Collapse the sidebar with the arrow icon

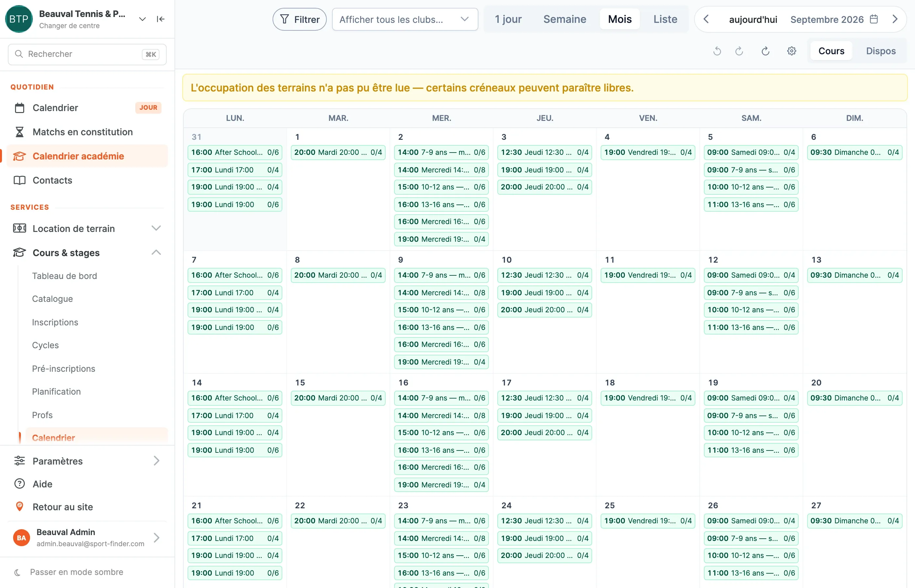[160, 19]
